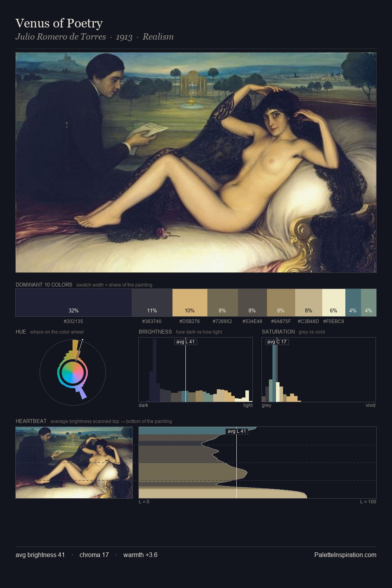Click the #363740 hex code label
Screen dimensions: 392x588
tap(152, 321)
